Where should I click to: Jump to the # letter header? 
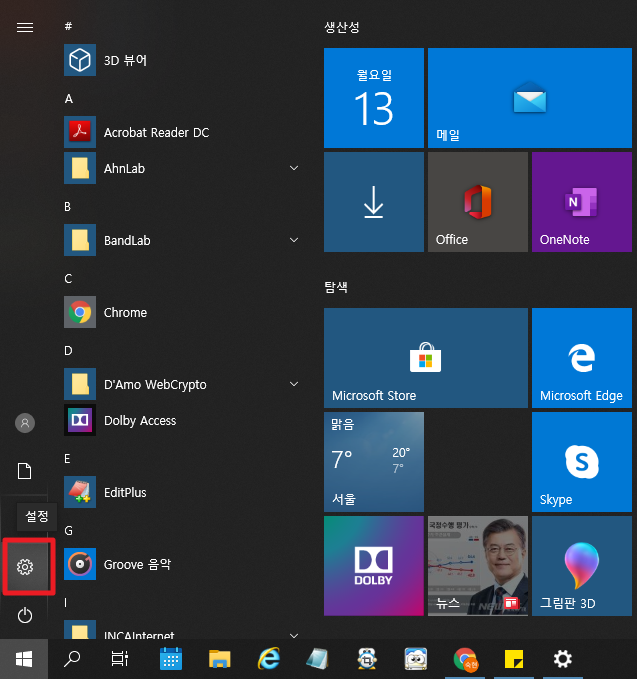[x=68, y=26]
